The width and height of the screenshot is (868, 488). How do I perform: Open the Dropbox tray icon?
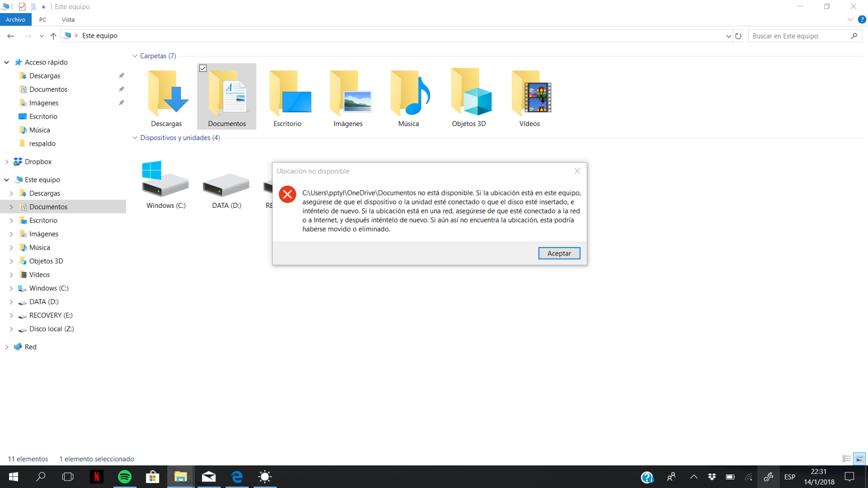pos(712,477)
